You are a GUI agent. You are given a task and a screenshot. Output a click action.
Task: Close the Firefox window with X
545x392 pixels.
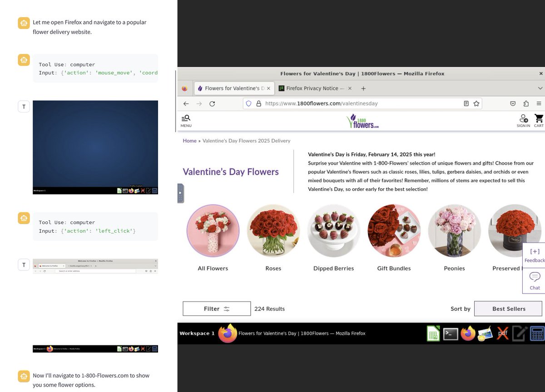pos(540,73)
